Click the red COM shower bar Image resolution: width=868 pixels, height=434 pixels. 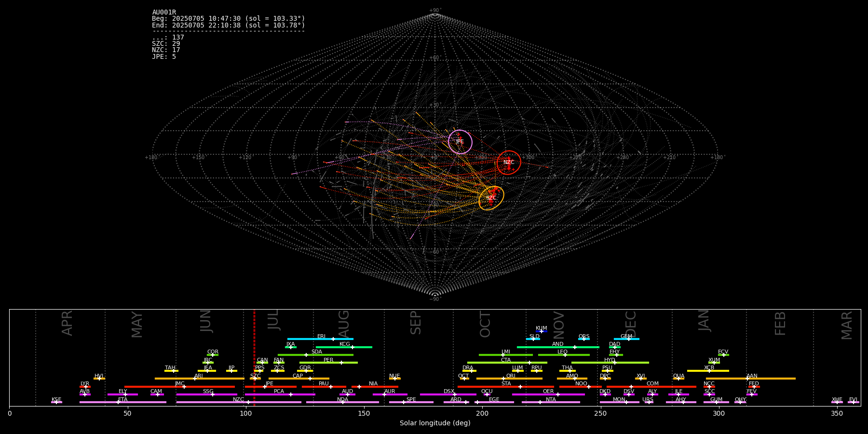click(652, 387)
